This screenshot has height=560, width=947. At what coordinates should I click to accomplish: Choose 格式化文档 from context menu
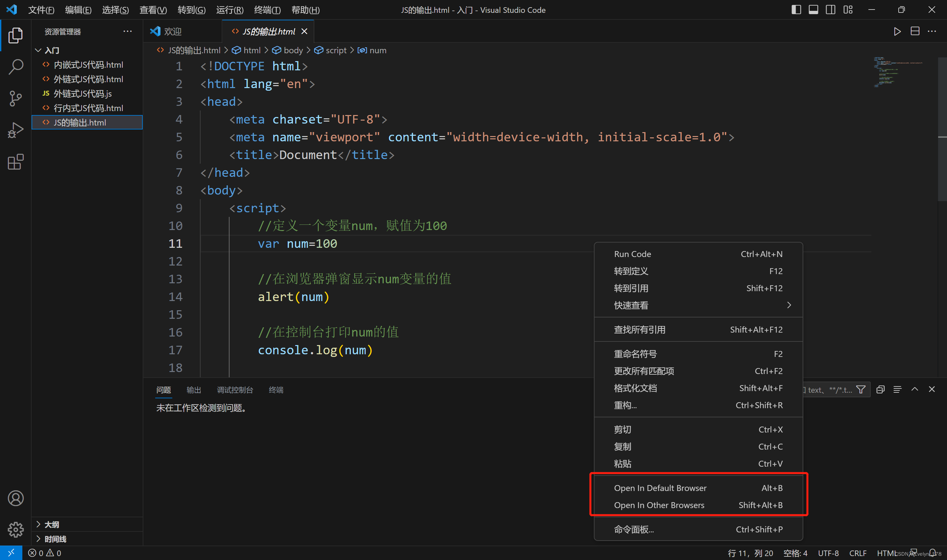(698, 388)
